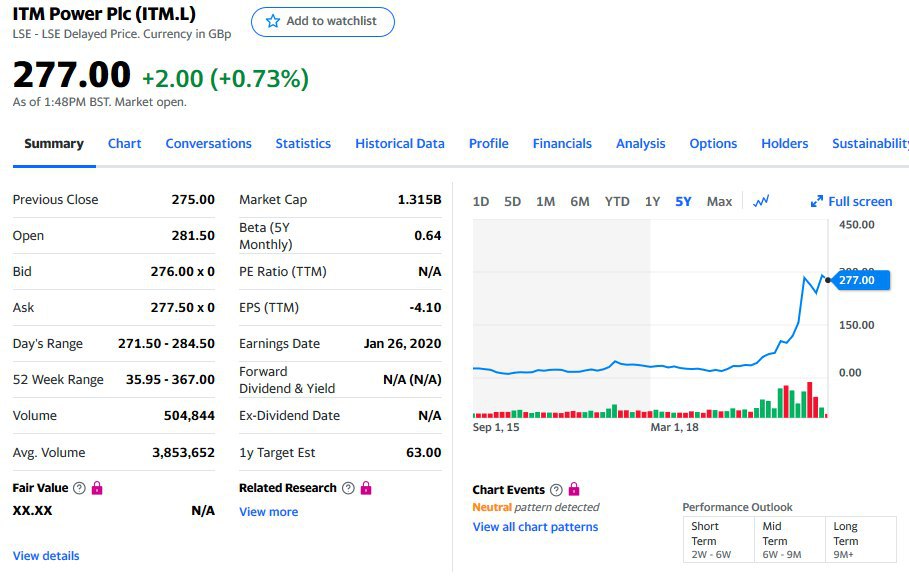Screen dimensions: 909x578
Task: Select the Summary tab
Action: (54, 144)
